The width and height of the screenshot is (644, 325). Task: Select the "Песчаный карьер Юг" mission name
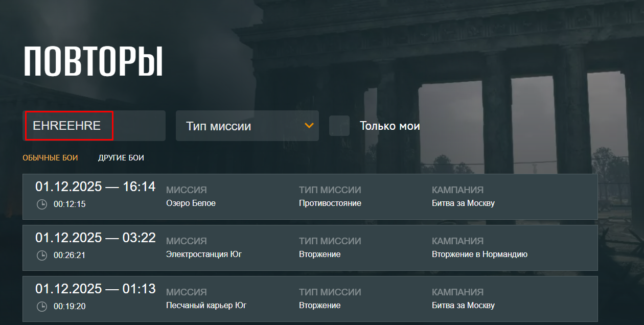coord(206,306)
